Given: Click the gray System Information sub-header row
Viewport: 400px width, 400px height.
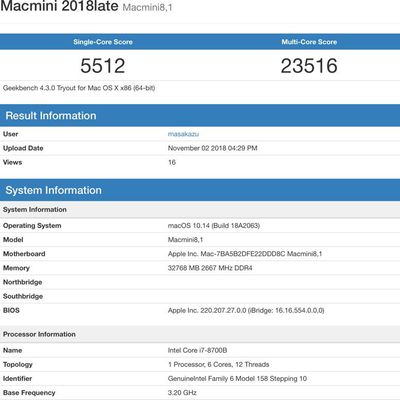Looking at the screenshot, I should 200,210.
